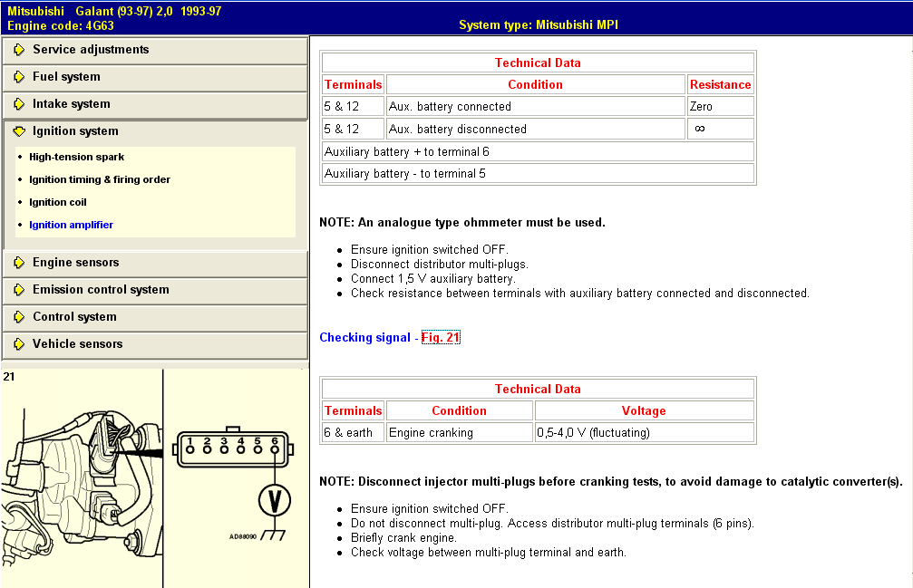Click the 'Aux. battery disconnected' table cell
Image resolution: width=913 pixels, height=588 pixels.
point(535,130)
